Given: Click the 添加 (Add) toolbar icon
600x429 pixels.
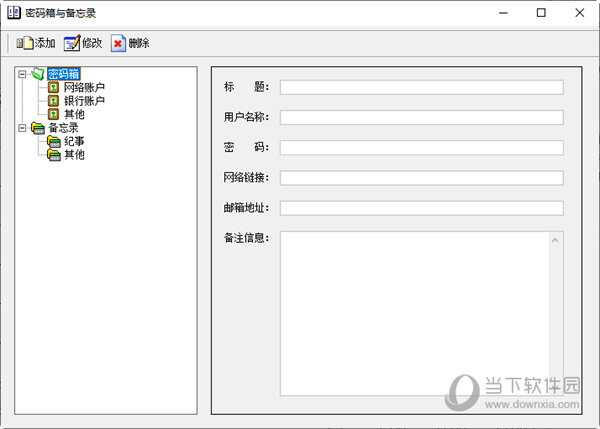Looking at the screenshot, I should point(25,43).
